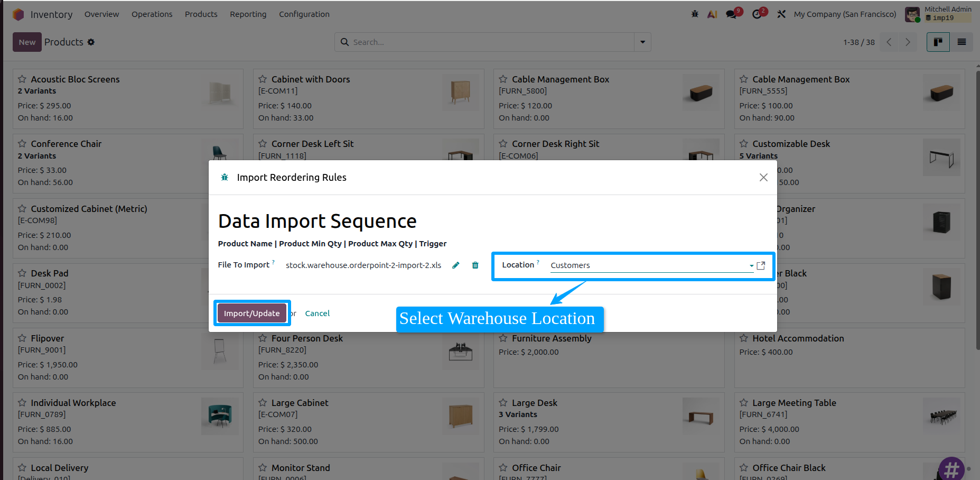Star the Cable Management Box FURN_5800 product
This screenshot has width=980, height=480.
(503, 79)
